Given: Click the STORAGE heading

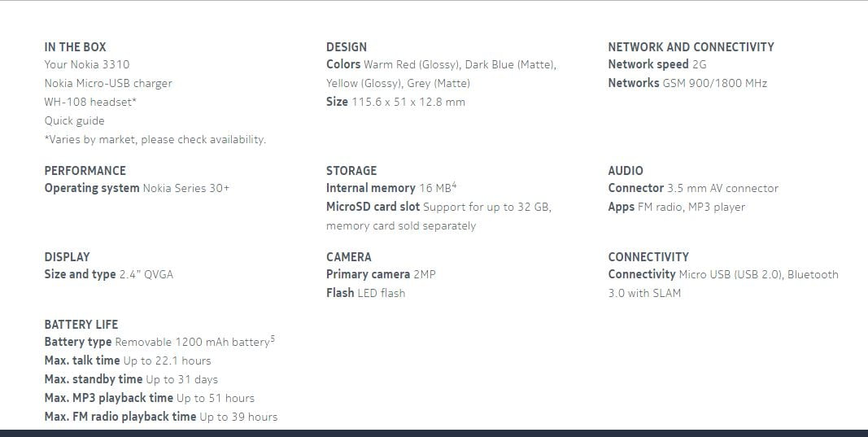Looking at the screenshot, I should coord(351,171).
